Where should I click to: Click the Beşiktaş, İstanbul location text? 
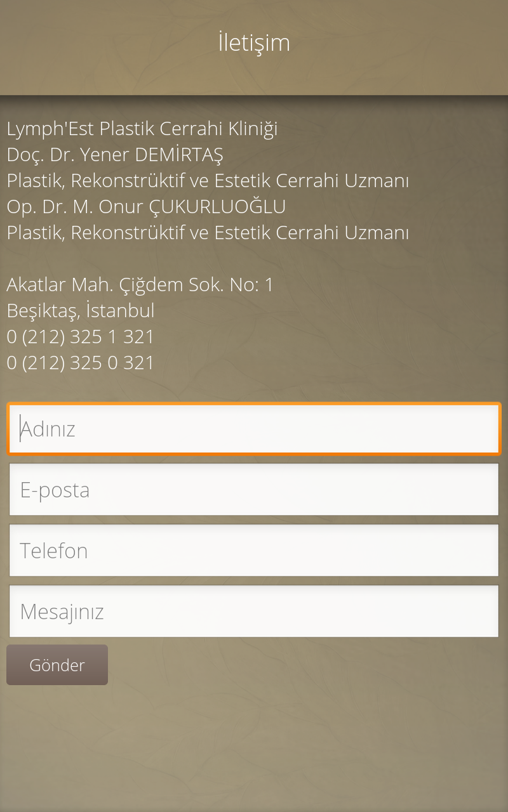point(81,311)
